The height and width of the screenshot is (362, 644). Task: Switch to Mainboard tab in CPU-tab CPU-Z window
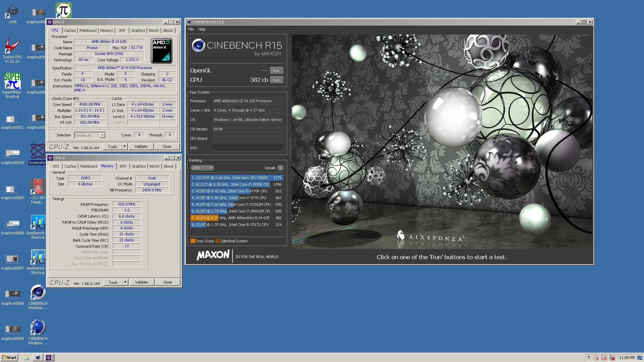pos(88,31)
